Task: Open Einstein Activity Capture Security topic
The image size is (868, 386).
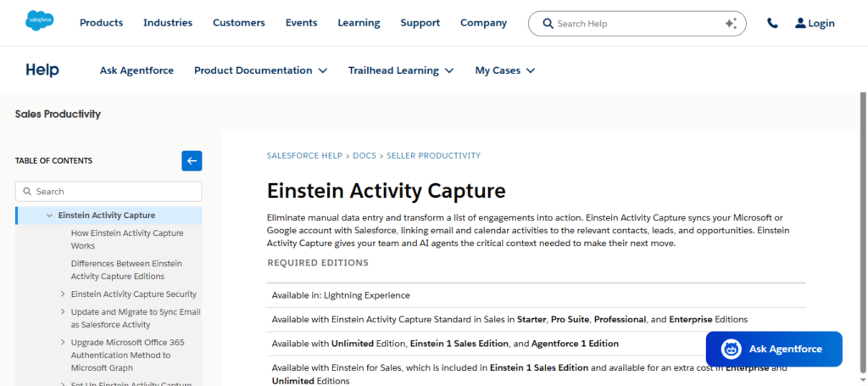Action: coord(133,294)
